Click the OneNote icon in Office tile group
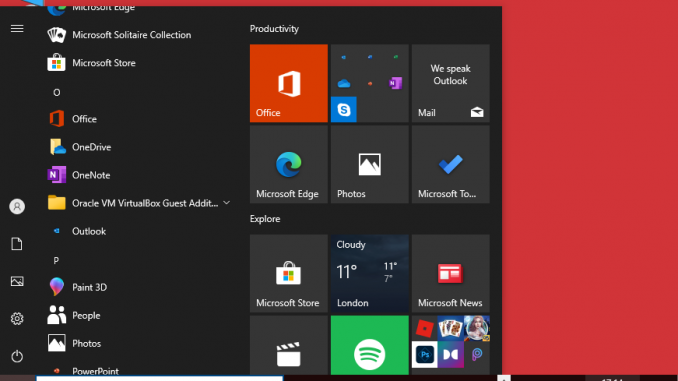The width and height of the screenshot is (678, 381). [396, 83]
